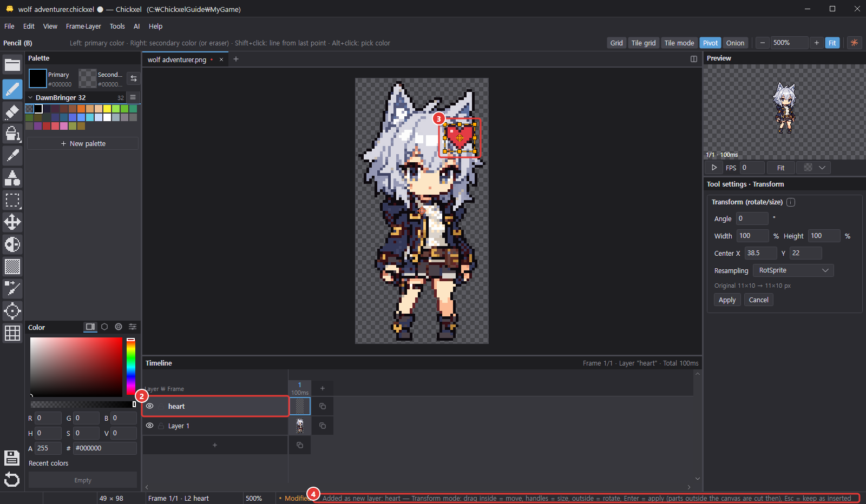Toggle Onion skinning

coord(735,43)
